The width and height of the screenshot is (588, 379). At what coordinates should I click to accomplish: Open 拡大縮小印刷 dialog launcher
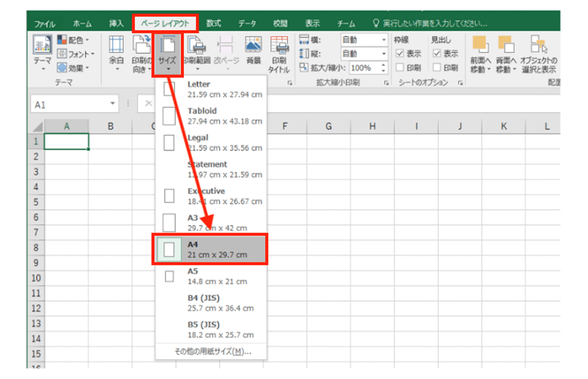click(386, 83)
